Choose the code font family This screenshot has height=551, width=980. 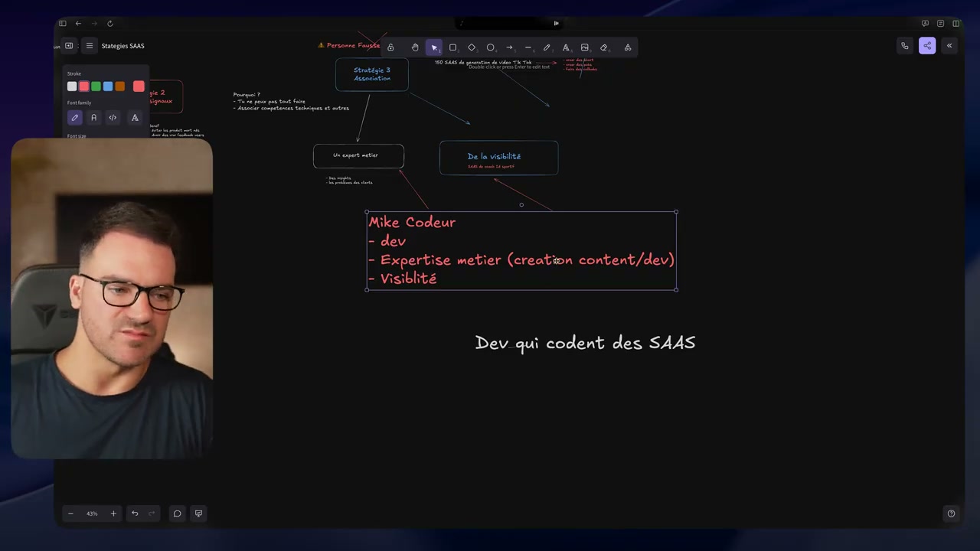point(113,118)
